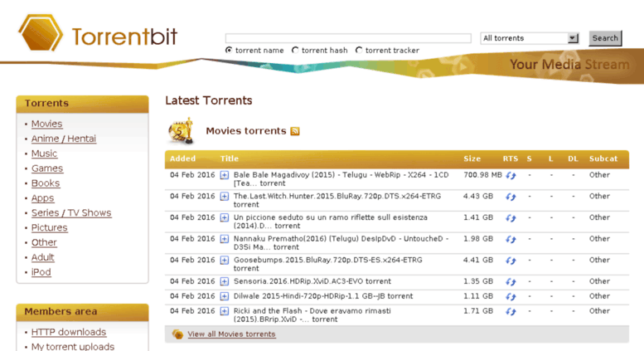Open the Pictures category link
Viewport: 644px width, 351px height.
(49, 227)
